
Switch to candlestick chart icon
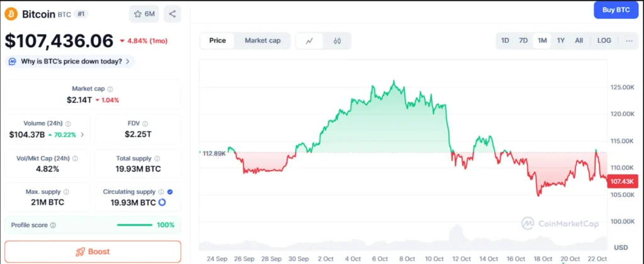pos(338,41)
